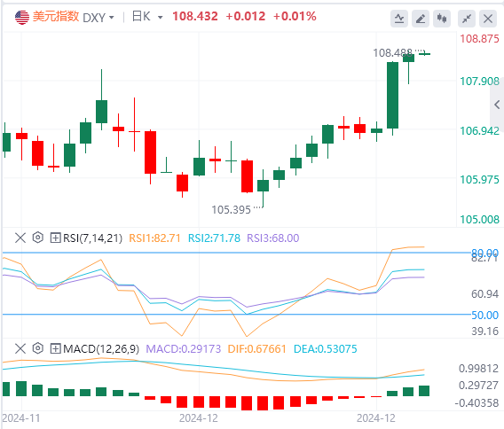Switch chart type with candlestick icon
The height and width of the screenshot is (429, 504).
[442, 19]
